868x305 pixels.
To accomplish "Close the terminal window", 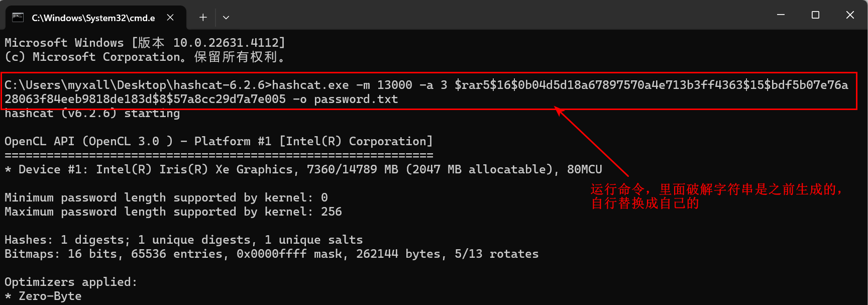I will click(x=850, y=15).
